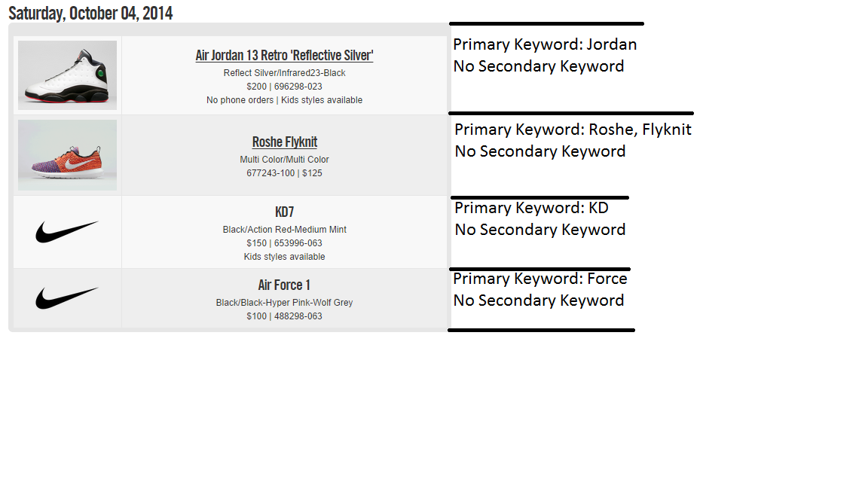
Task: Select the KD7 product title
Action: [x=284, y=212]
